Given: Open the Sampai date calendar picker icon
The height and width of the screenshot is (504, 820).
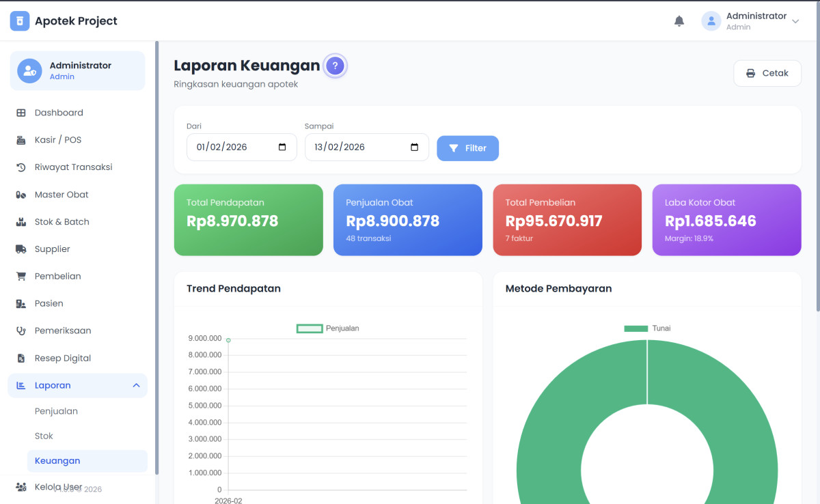Looking at the screenshot, I should click(x=414, y=147).
